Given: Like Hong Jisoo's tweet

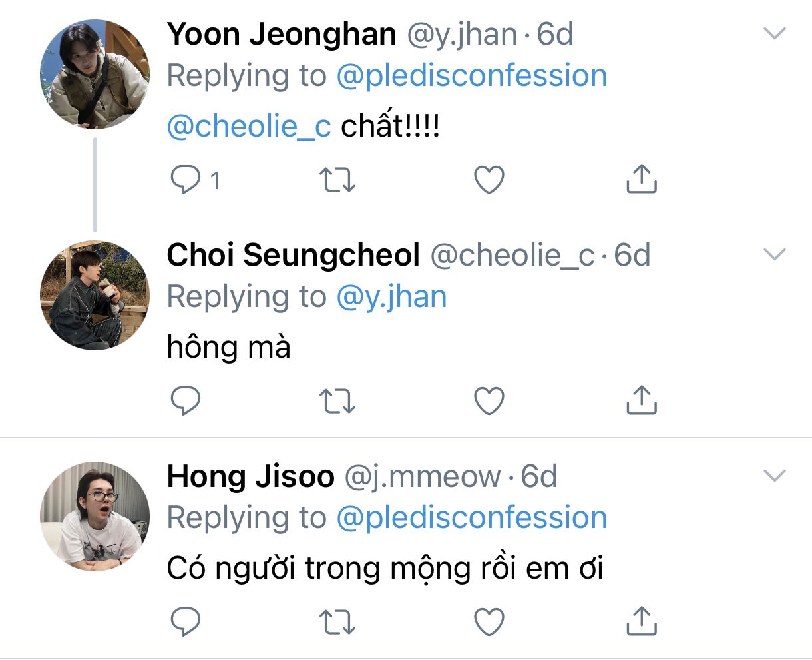Looking at the screenshot, I should click(489, 621).
